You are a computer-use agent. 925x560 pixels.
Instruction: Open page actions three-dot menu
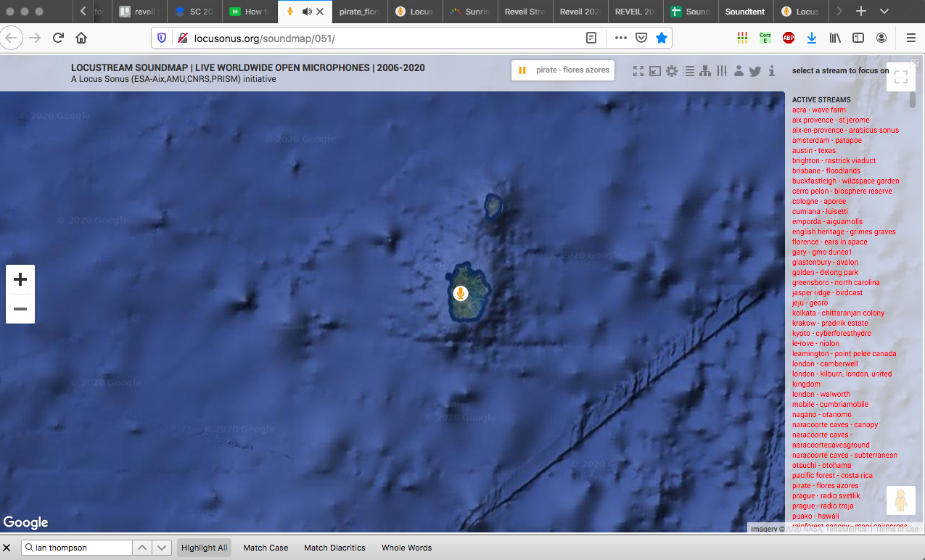(620, 38)
